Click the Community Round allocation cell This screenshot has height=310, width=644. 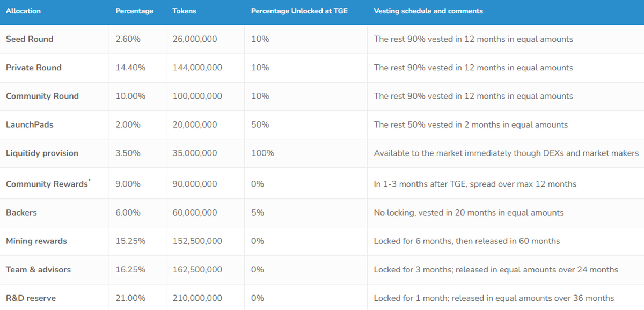42,96
